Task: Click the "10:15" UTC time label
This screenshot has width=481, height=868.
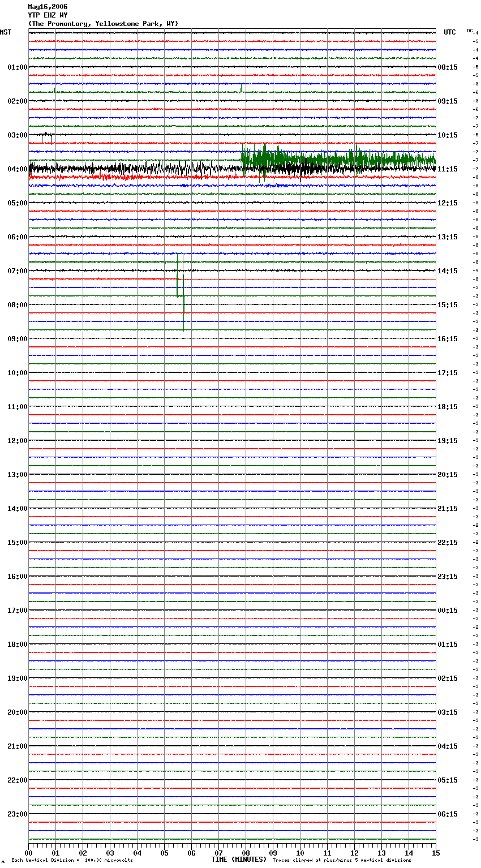Action: (448, 135)
